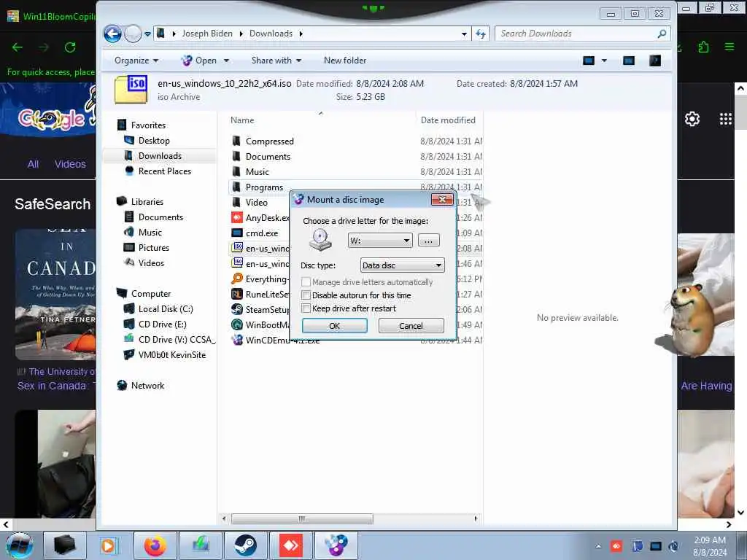Open the Organize menu
The width and height of the screenshot is (747, 560).
(136, 61)
